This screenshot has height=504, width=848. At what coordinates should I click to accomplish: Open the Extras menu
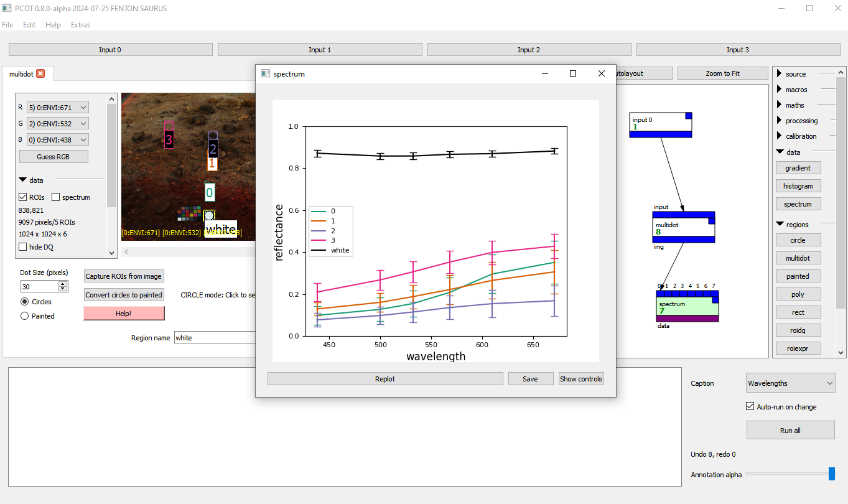80,25
